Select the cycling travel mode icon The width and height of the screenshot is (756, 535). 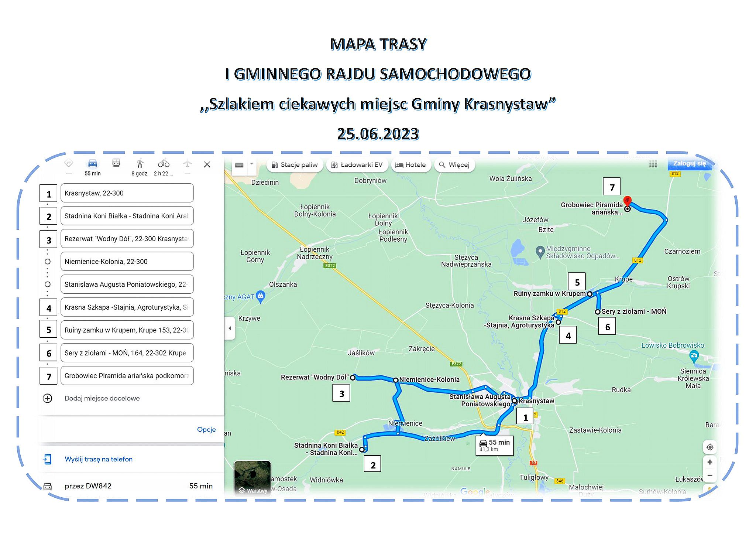point(164,163)
